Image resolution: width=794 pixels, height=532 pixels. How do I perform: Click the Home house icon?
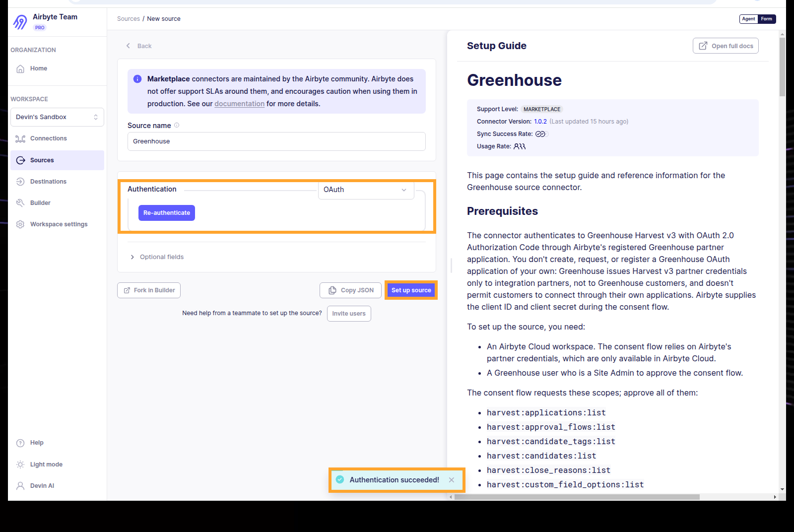20,68
